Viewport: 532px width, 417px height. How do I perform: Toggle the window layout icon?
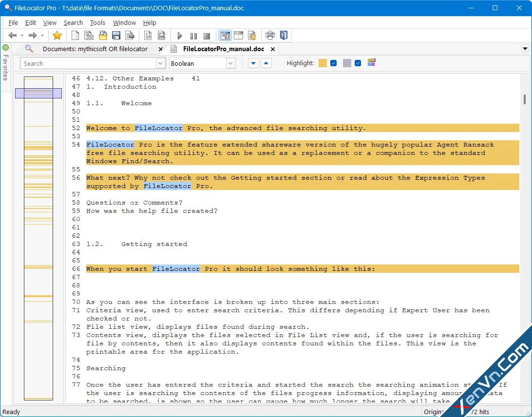pyautogui.click(x=239, y=35)
